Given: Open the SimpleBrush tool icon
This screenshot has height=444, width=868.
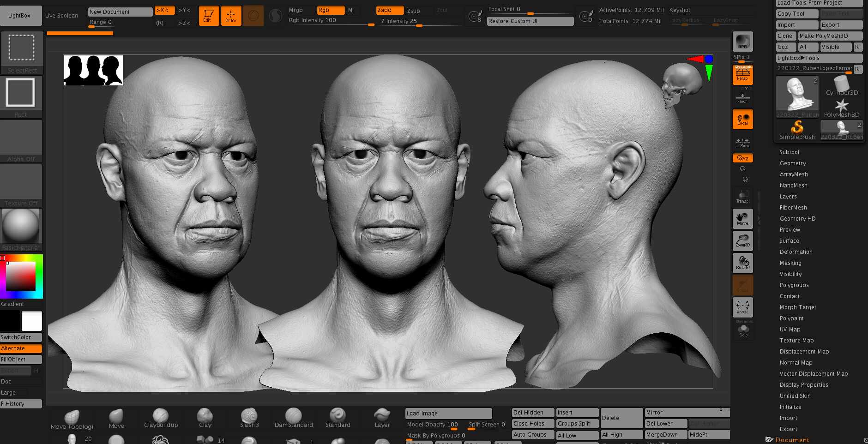Looking at the screenshot, I should pyautogui.click(x=797, y=130).
